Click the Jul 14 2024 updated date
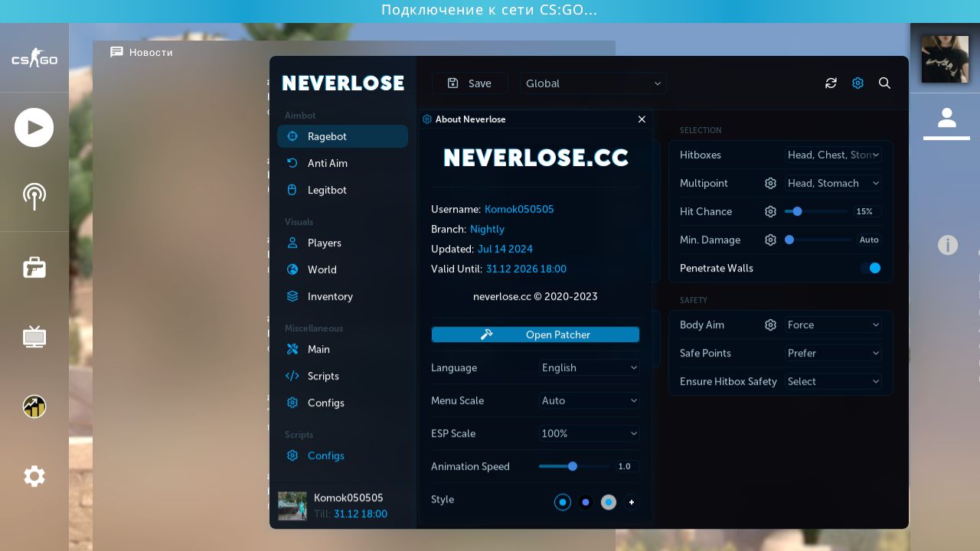Viewport: 980px width, 551px height. tap(505, 249)
